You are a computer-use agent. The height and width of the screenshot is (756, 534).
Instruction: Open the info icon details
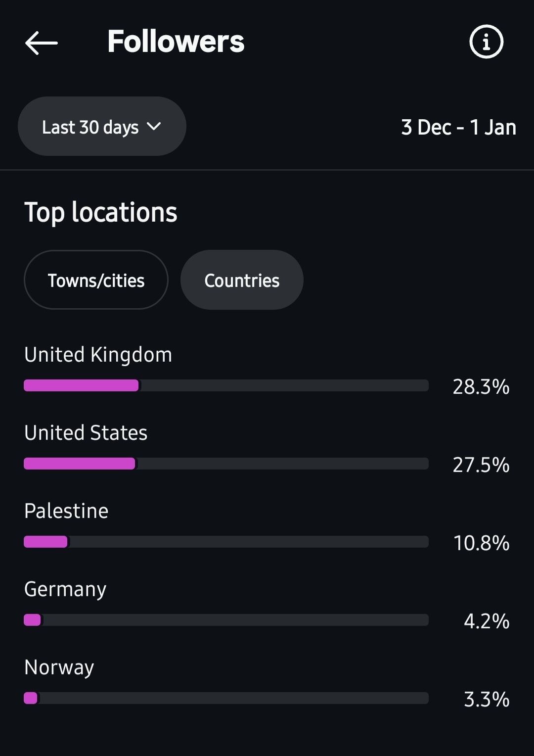tap(486, 42)
